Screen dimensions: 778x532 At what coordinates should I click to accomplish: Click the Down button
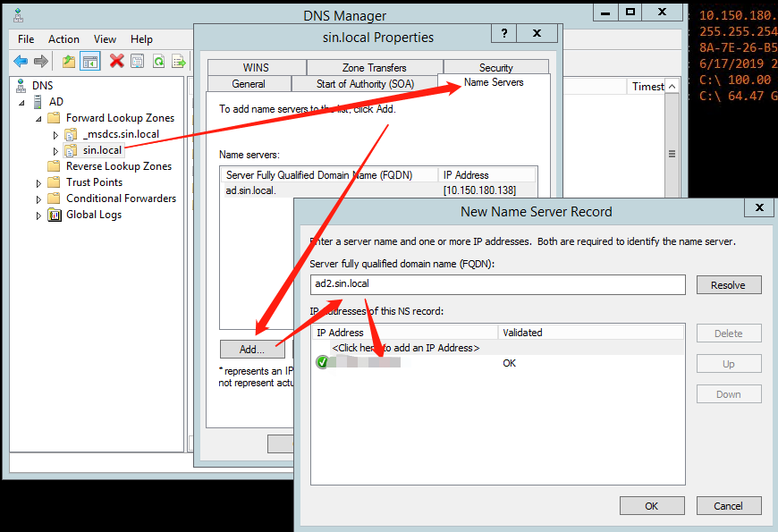(x=729, y=394)
